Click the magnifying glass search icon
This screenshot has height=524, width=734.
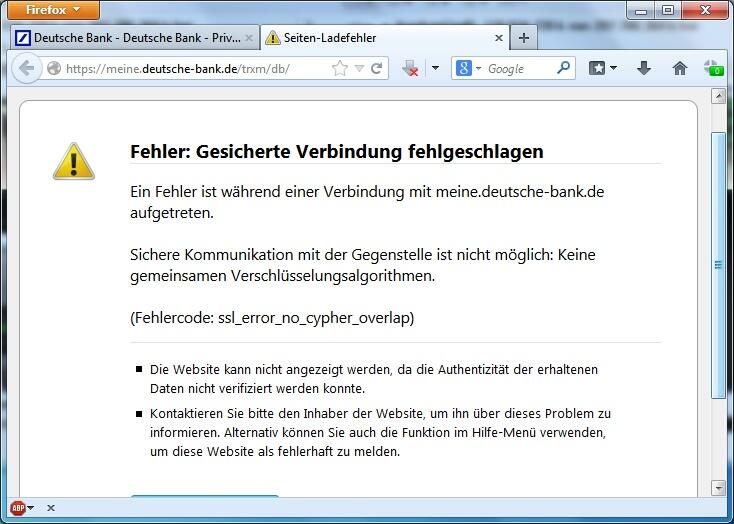pos(564,68)
